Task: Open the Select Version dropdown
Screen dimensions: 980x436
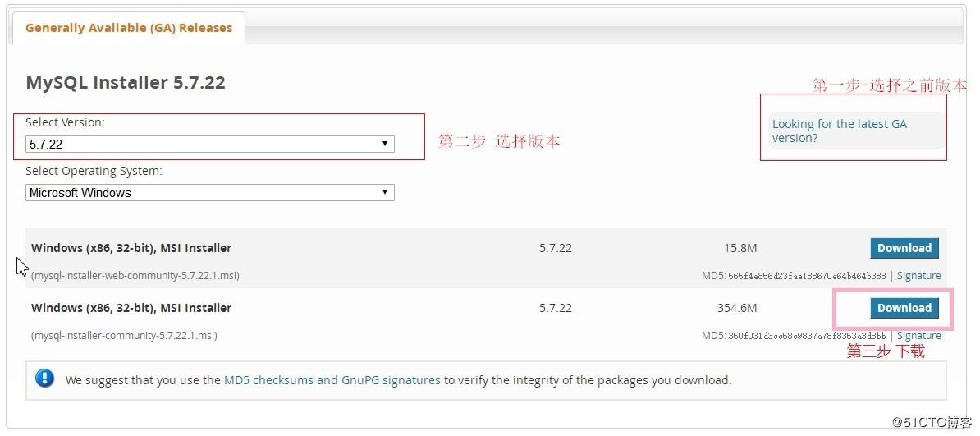Action: click(x=209, y=145)
